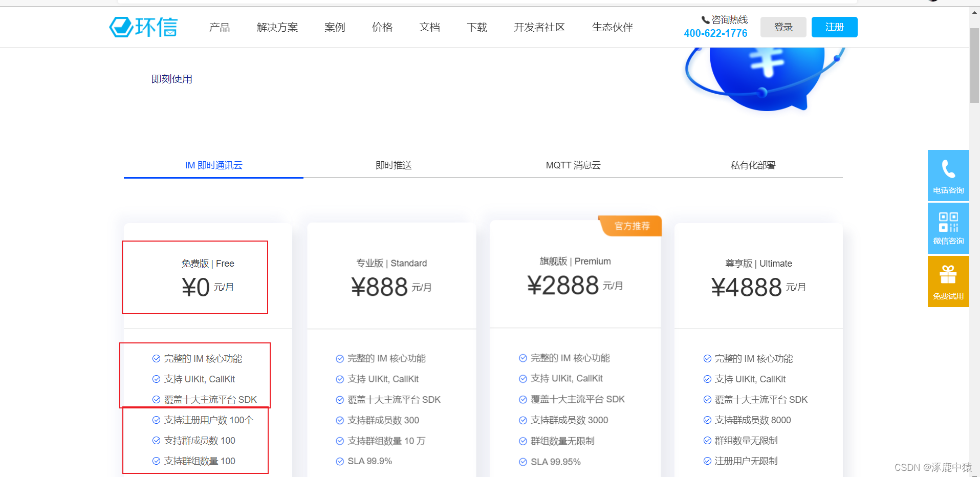Click the 登录 button
The width and height of the screenshot is (980, 477).
783,27
